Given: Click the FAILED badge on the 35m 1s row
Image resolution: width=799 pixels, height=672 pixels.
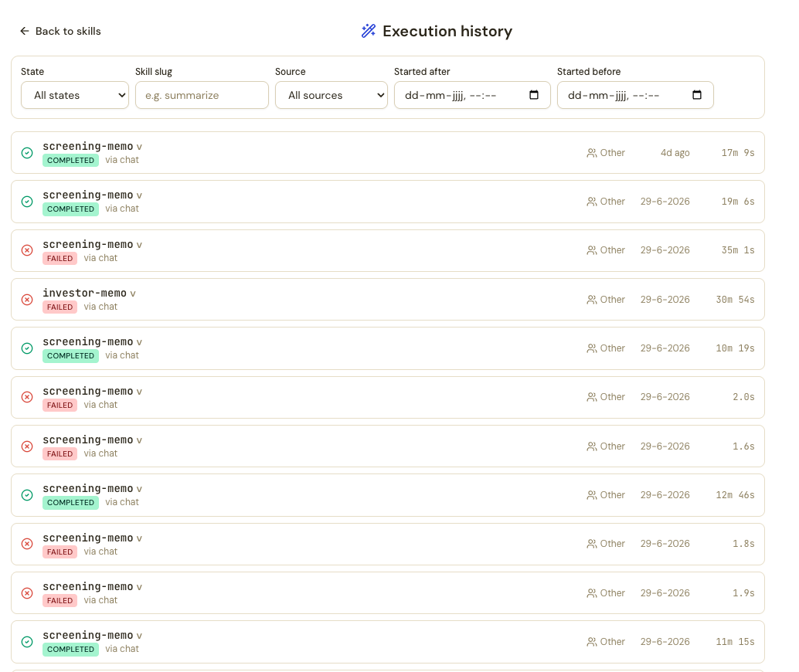Looking at the screenshot, I should pyautogui.click(x=59, y=258).
